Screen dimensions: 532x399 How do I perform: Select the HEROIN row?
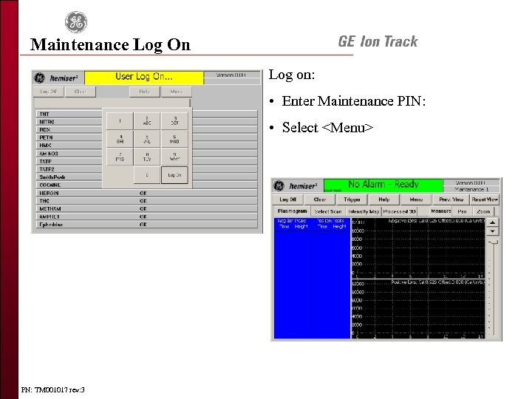click(146, 193)
